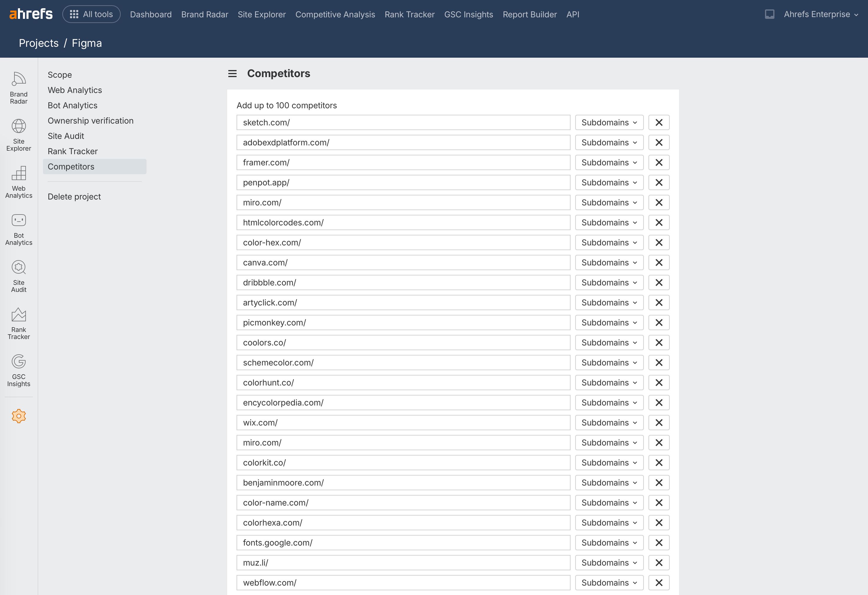Open Site Explorer in top navigation

pos(262,15)
